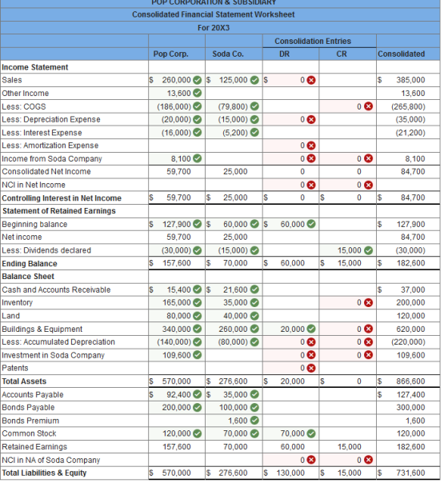This screenshot has width=448, height=487.
Task: Select Accumulated Depreciation DR input cell
Action: [290, 342]
